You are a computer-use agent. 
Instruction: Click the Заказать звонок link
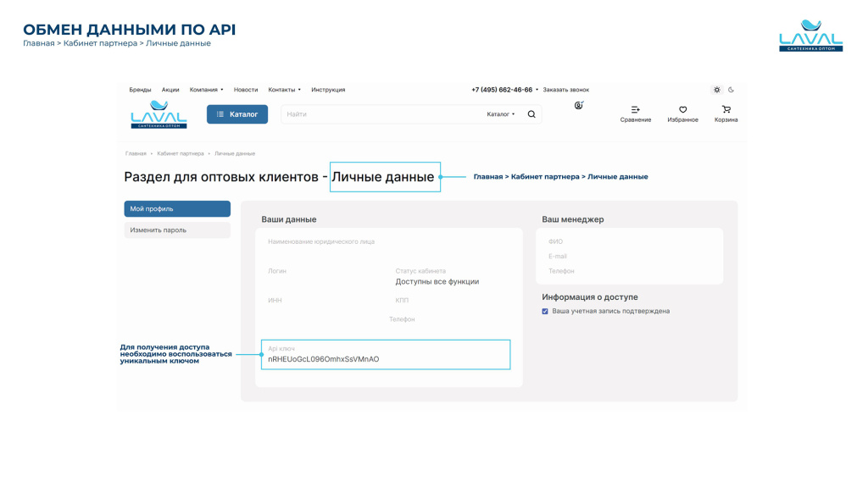click(x=565, y=90)
